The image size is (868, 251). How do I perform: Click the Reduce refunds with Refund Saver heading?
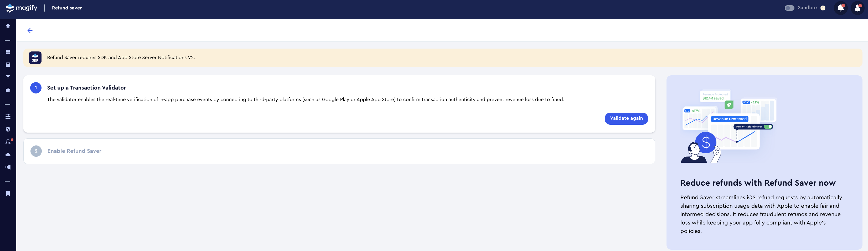point(758,183)
